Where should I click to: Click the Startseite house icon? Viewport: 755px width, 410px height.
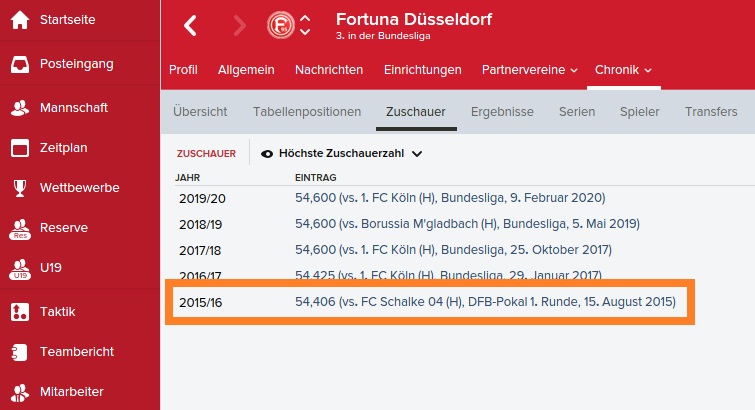click(x=19, y=22)
